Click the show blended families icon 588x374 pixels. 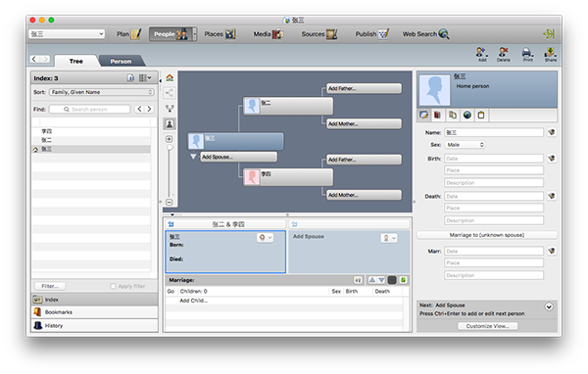pos(358,280)
